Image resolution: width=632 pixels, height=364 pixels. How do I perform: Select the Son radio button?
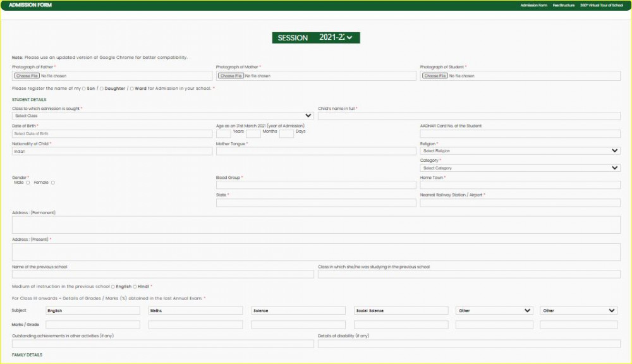point(84,88)
